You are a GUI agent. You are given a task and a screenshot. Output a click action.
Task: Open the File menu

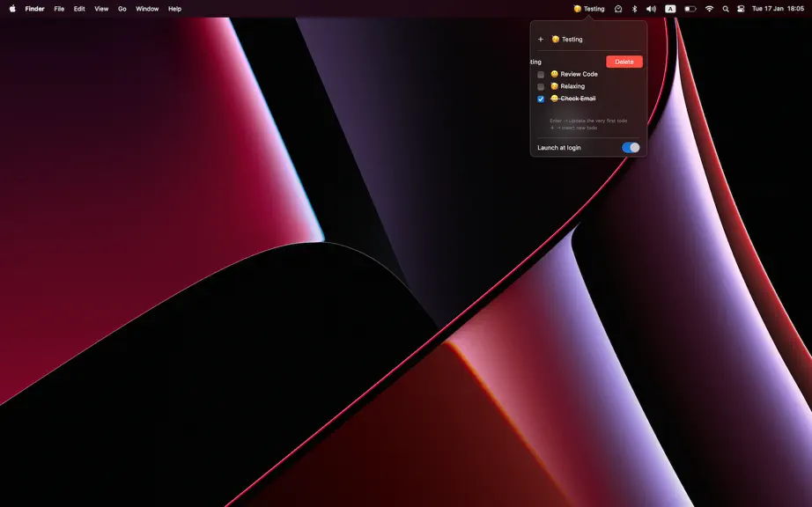(59, 9)
